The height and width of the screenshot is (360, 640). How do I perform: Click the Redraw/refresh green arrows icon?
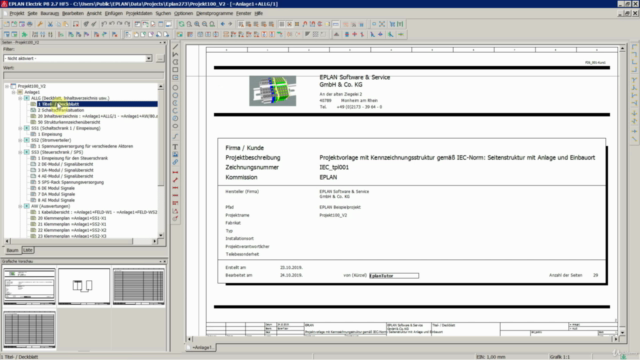pos(181,24)
